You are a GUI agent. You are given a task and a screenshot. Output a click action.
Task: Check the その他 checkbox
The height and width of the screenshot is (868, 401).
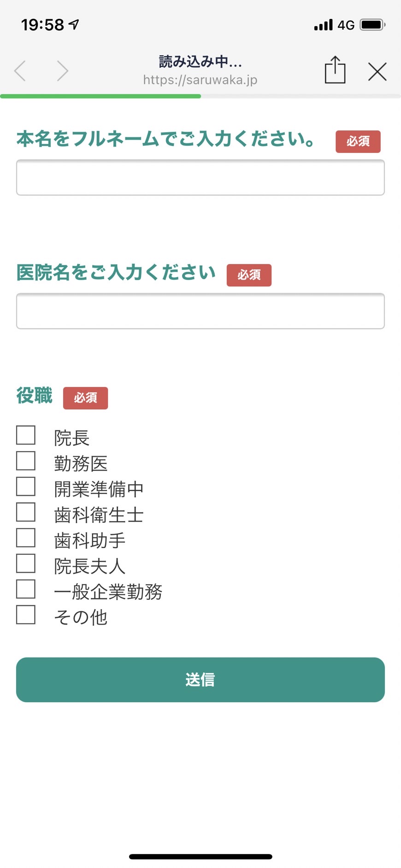[x=26, y=615]
